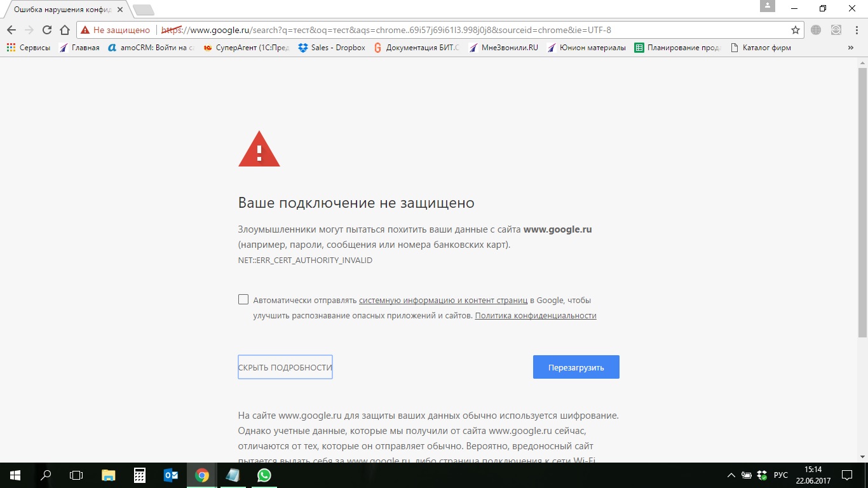Click the scrollbar down arrow
868x488 pixels.
(862, 456)
